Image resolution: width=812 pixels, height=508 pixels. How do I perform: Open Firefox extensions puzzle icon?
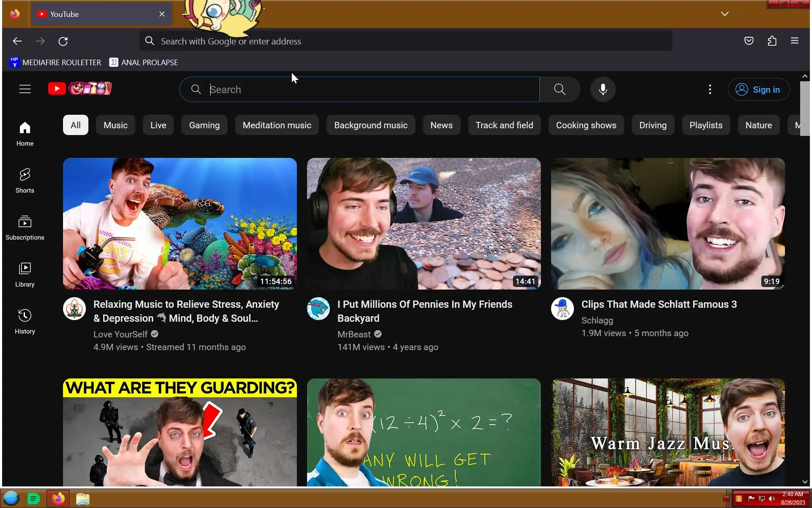[x=772, y=41]
